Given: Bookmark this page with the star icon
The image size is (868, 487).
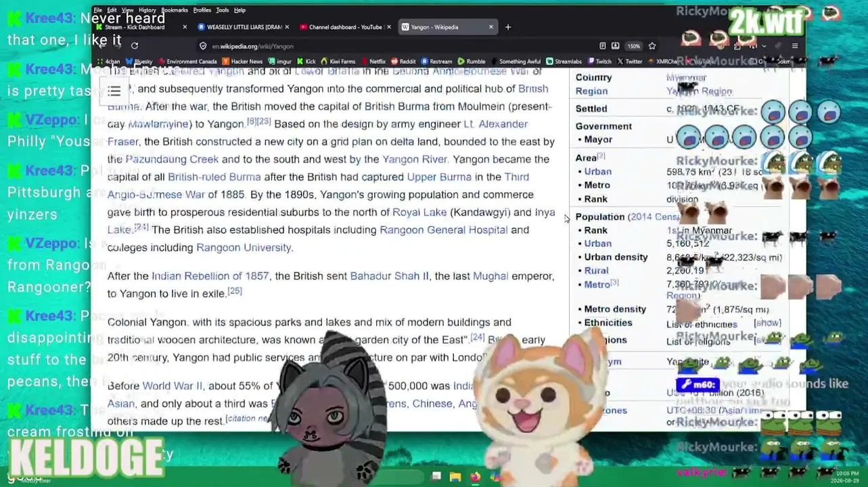Looking at the screenshot, I should tap(652, 46).
